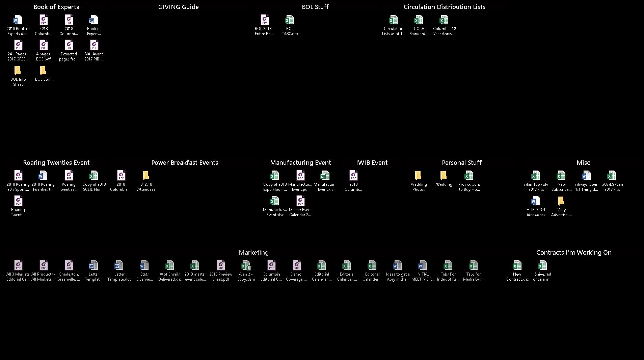Screen dimensions: 644x360
Task: Open the 2018 Preview Sheet.pdf file
Action: coord(220,271)
